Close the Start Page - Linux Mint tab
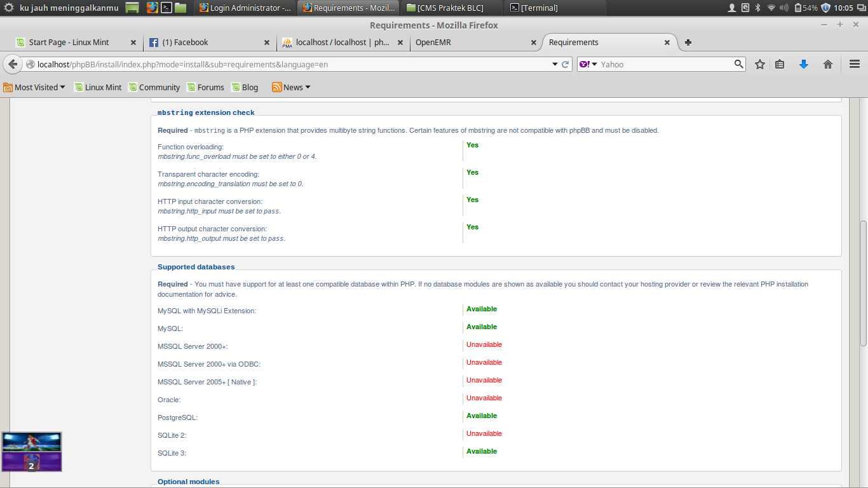The height and width of the screenshot is (488, 868). [133, 43]
